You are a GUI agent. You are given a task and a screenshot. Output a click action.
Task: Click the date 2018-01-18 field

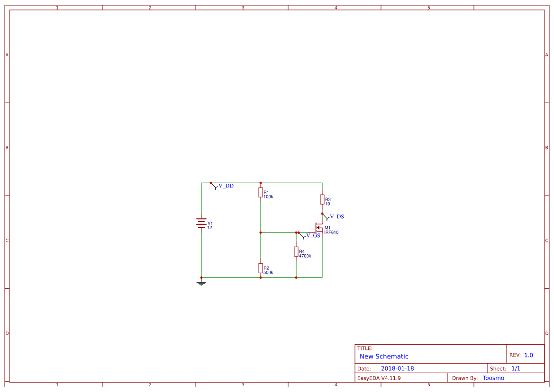pos(398,368)
